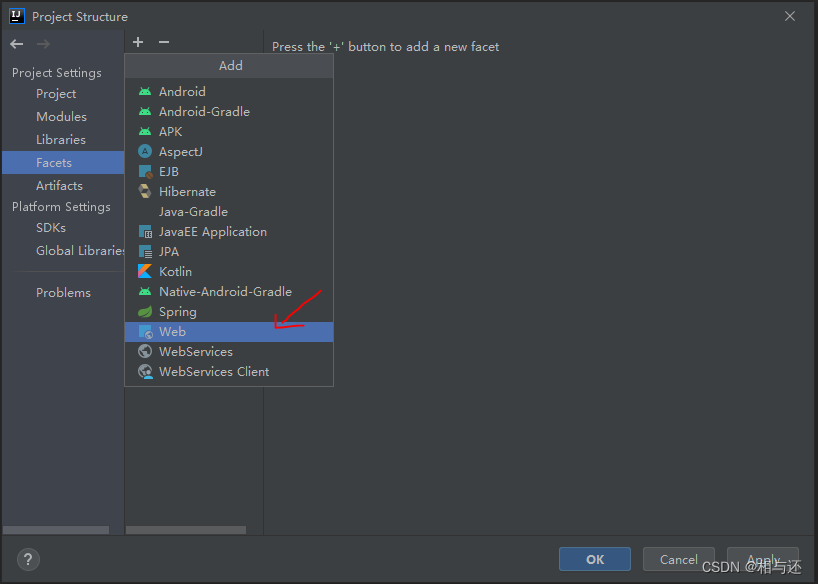This screenshot has height=584, width=818.
Task: Open SDKs under Platform Settings
Action: pyautogui.click(x=63, y=228)
